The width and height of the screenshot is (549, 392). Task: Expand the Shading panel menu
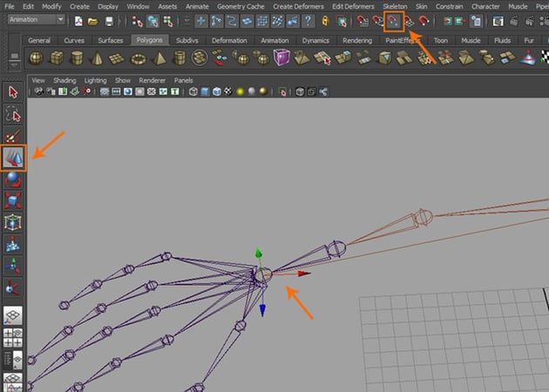click(64, 79)
